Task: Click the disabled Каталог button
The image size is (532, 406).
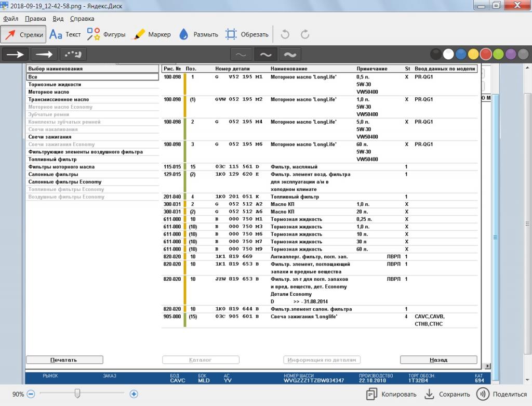Action: tap(201, 360)
